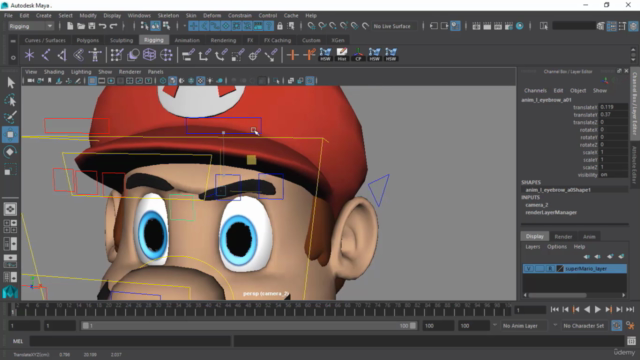Click the superMario_layer color swatch
Viewport: 640px width, 360px height.
560,269
